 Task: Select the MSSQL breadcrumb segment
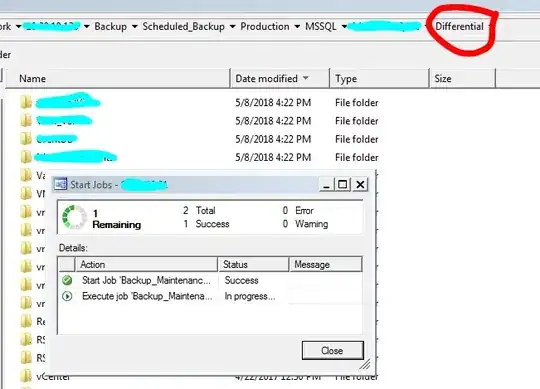tap(321, 27)
